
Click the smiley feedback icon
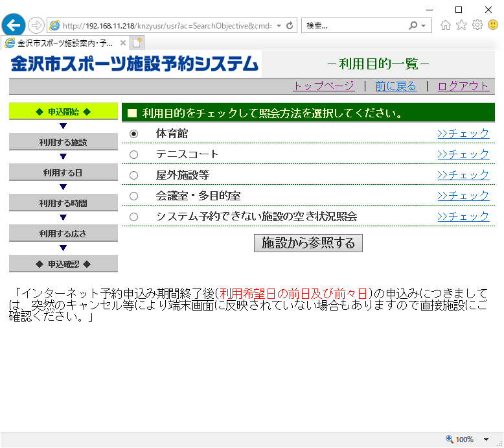(493, 25)
